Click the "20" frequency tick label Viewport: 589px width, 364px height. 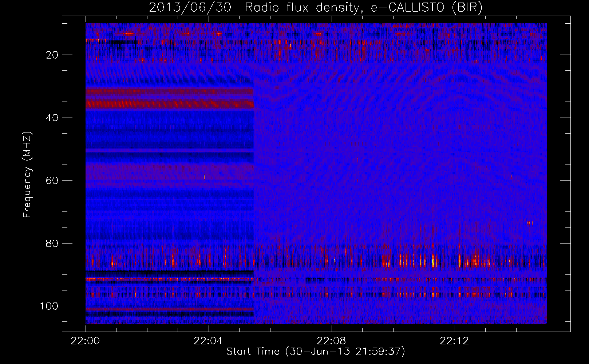coord(52,55)
